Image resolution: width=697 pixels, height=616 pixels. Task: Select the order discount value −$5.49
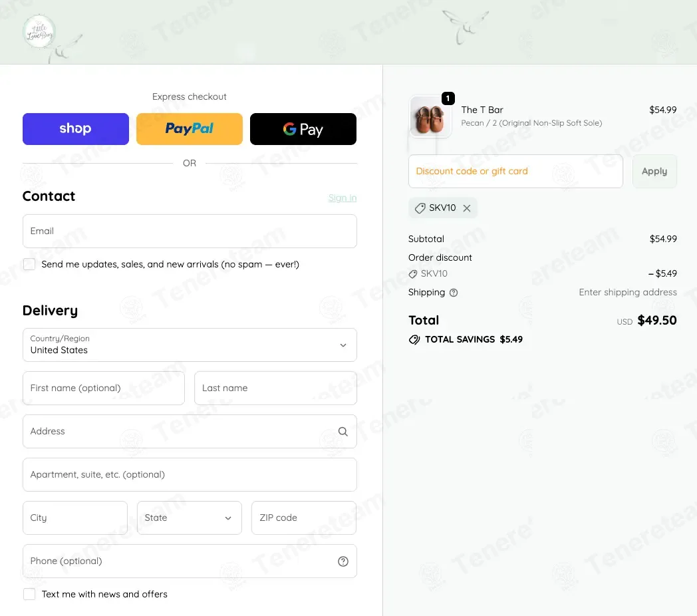tap(662, 273)
